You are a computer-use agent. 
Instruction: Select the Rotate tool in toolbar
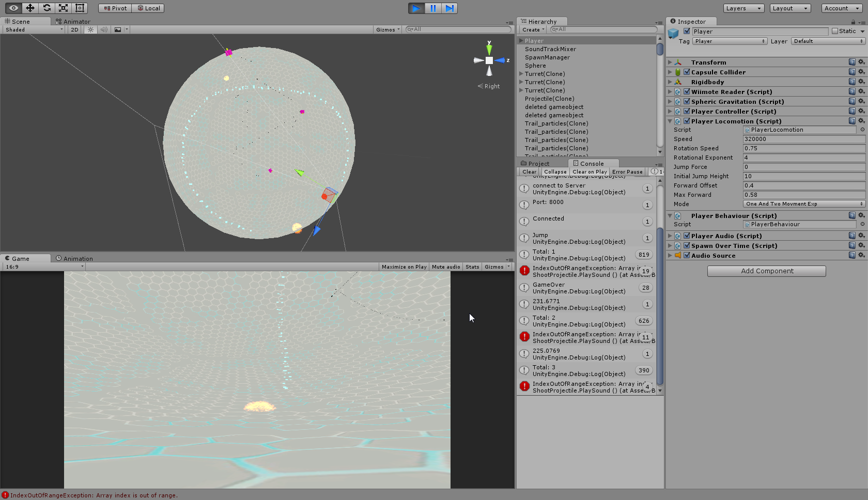(47, 8)
